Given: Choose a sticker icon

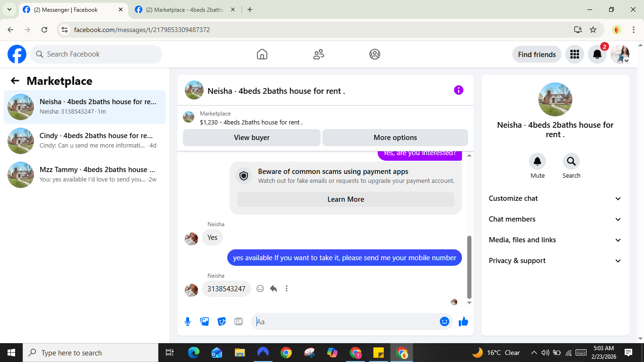Looking at the screenshot, I should pyautogui.click(x=222, y=321).
